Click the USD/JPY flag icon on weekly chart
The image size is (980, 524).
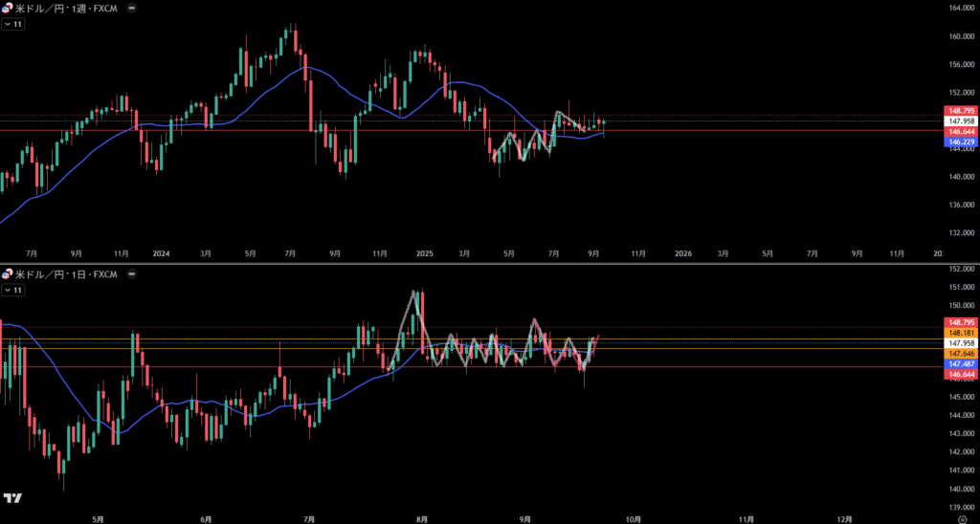tap(8, 8)
